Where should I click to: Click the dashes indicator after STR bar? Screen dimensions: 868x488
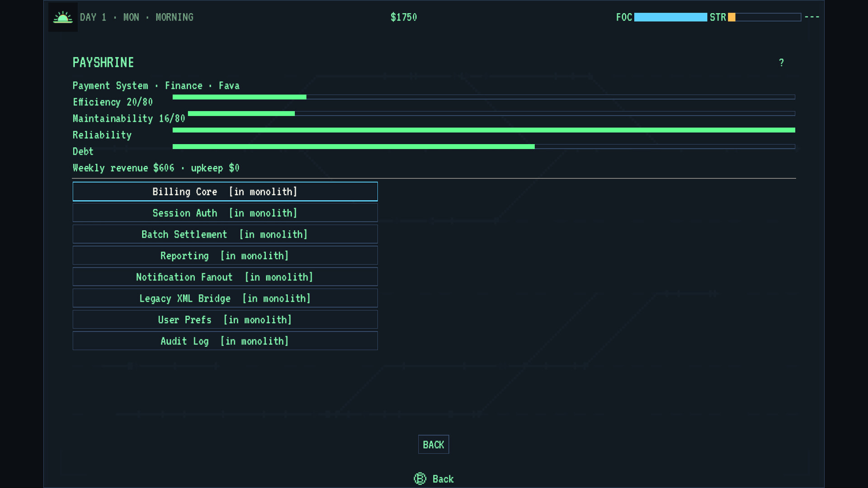click(812, 17)
